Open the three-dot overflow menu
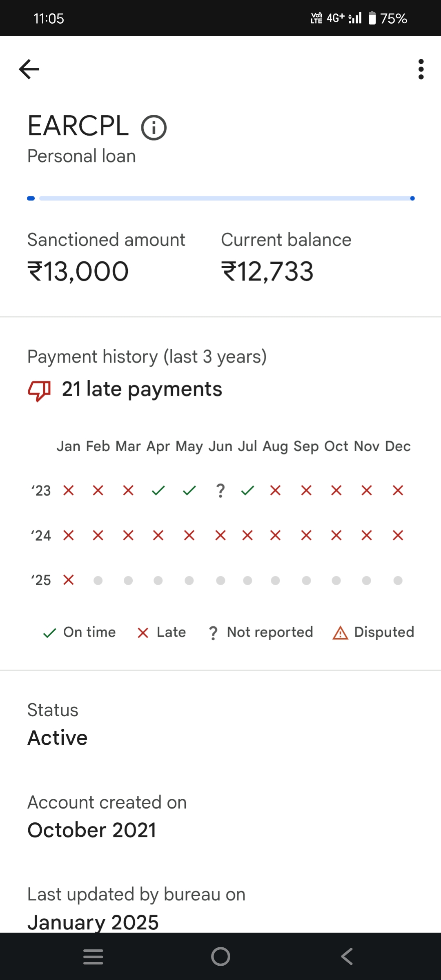This screenshot has width=441, height=980. 421,69
